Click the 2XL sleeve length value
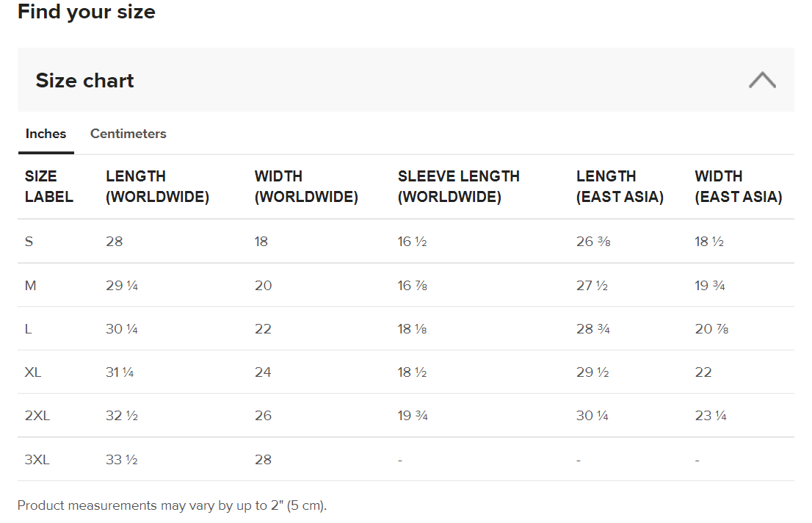Viewport: 812px width, 523px height. coord(413,416)
